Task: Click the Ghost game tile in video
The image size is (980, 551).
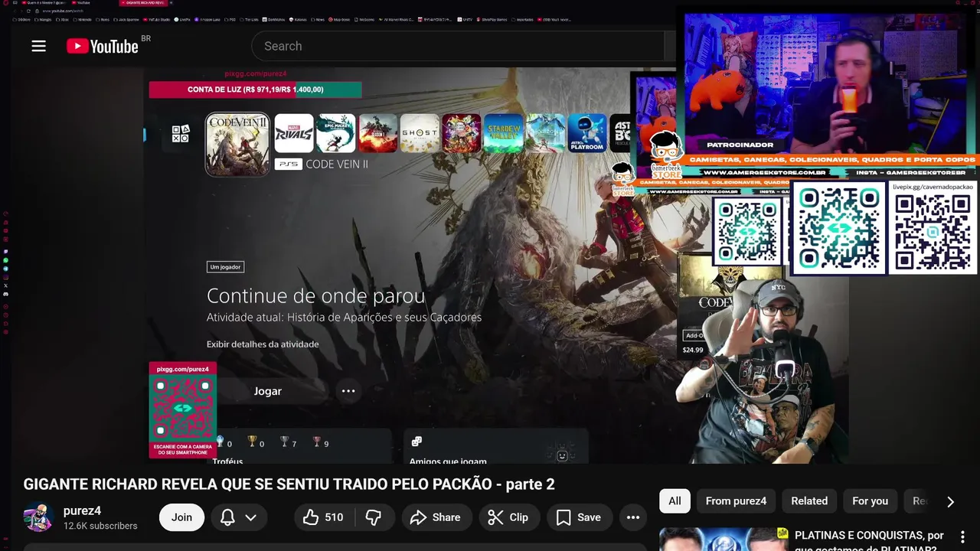Action: [420, 133]
